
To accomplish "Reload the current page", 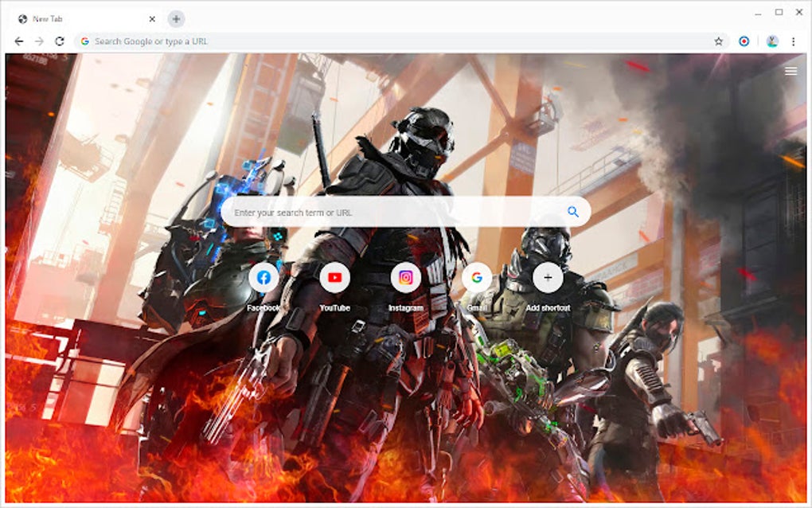I will (x=60, y=40).
